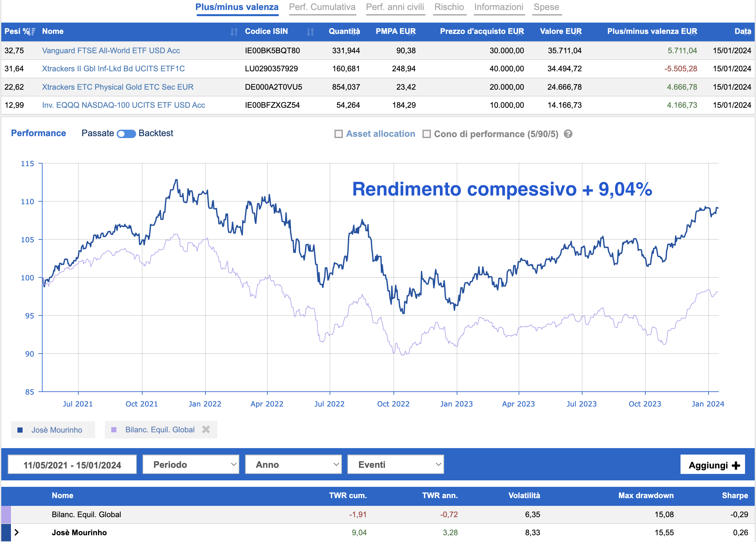Switch to the Perf. Cumulativa tab
Viewport: 756px width, 542px height.
click(x=322, y=7)
